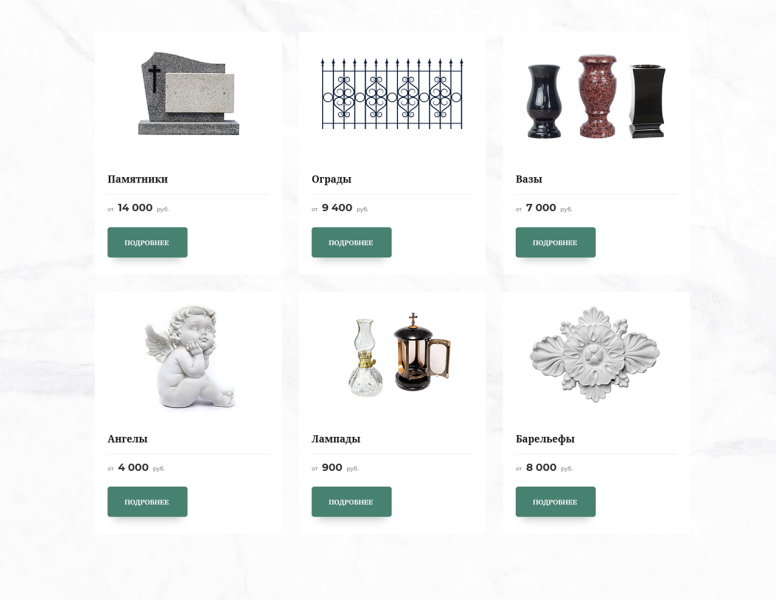Click the granite monument product image
This screenshot has width=776, height=600.
coord(188,94)
